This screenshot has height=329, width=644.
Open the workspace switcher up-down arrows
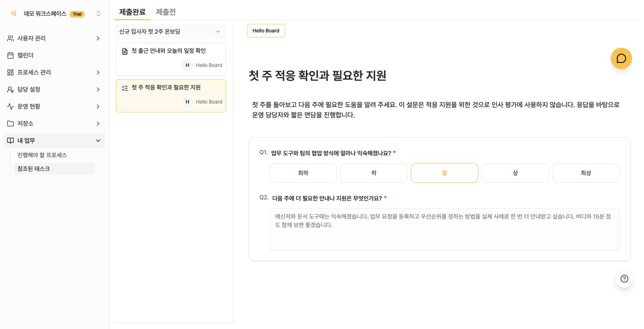(98, 14)
